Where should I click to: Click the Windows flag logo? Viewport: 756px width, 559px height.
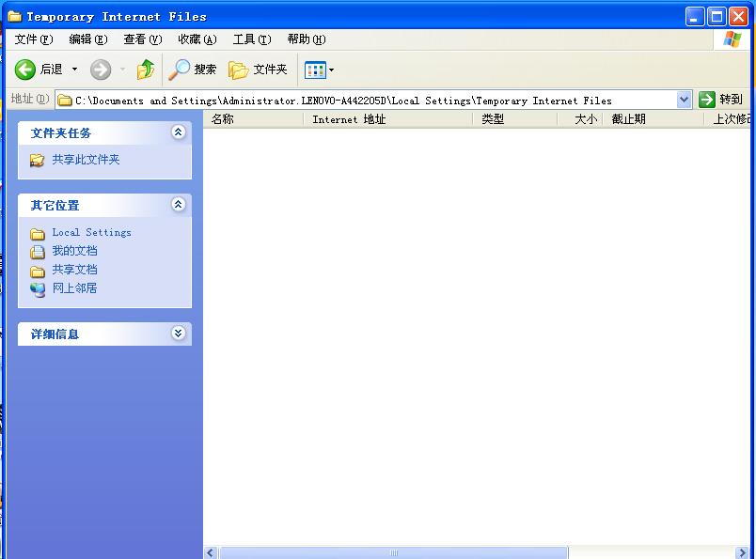pyautogui.click(x=732, y=39)
